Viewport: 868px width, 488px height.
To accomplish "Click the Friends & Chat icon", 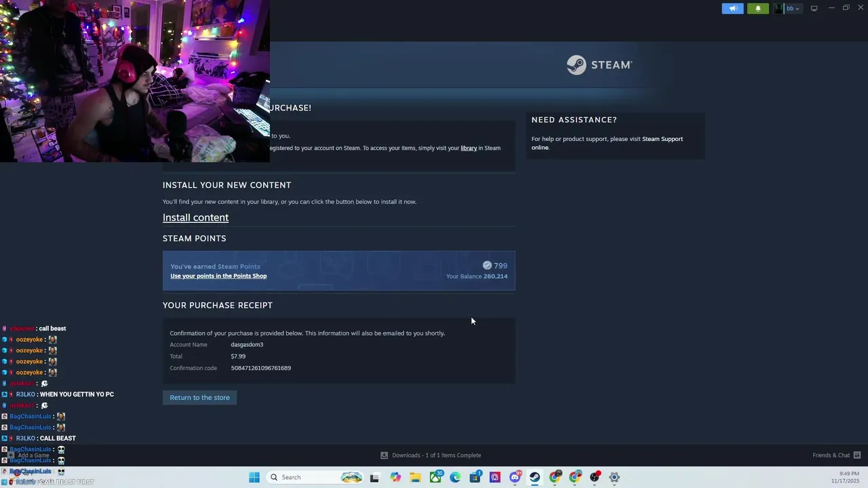I will pyautogui.click(x=857, y=455).
